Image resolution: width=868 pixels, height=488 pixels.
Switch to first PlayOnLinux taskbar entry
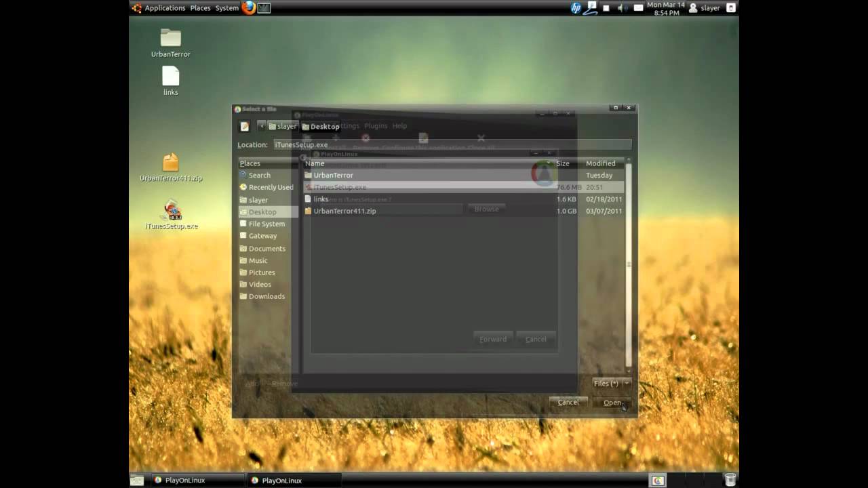pyautogui.click(x=197, y=481)
